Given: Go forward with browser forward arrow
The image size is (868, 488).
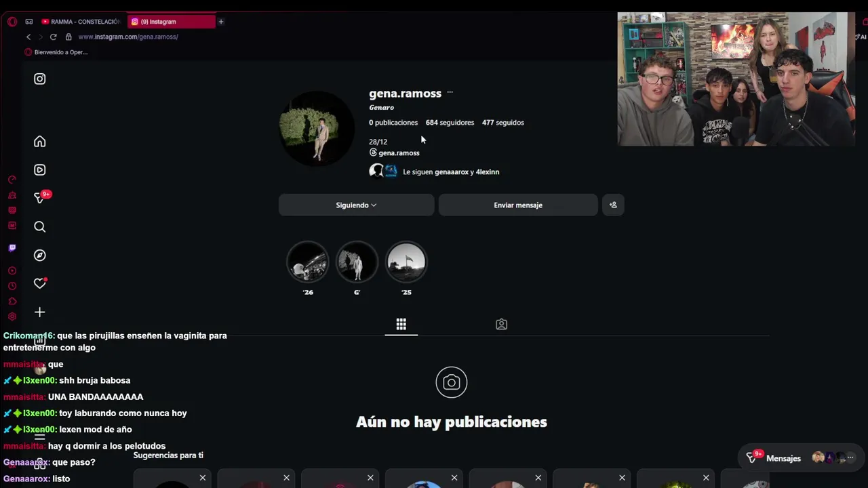Looking at the screenshot, I should click(40, 37).
